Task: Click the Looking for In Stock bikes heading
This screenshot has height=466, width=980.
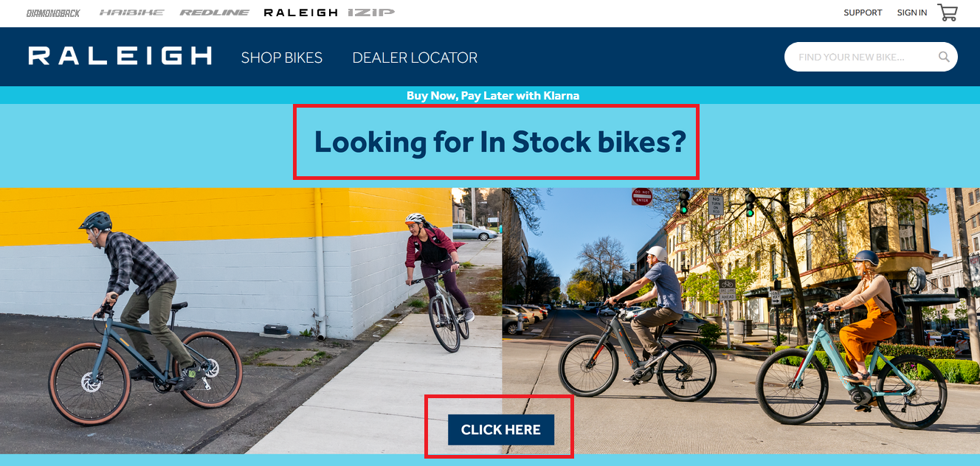Action: (x=500, y=142)
